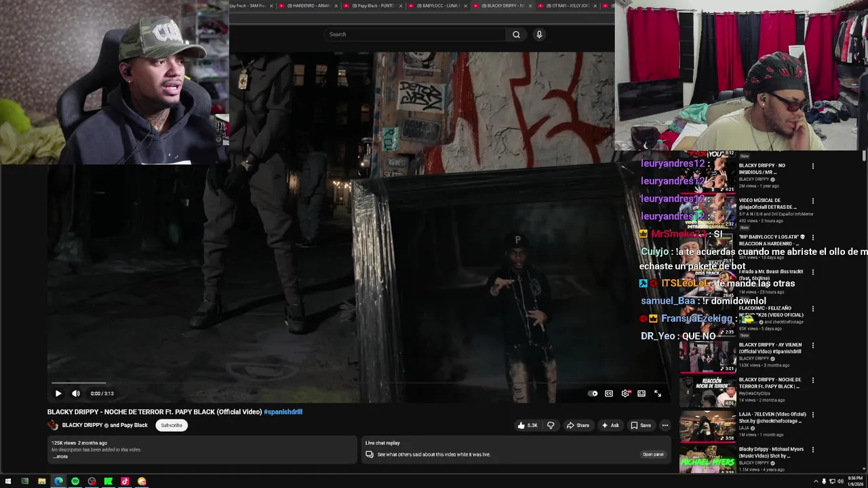The image size is (868, 488).
Task: Open the taskbar clock showing 8:36 PM
Action: [x=855, y=481]
